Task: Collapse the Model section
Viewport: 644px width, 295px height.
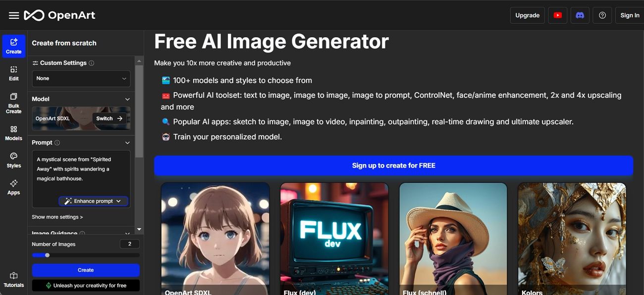Action: pos(128,99)
